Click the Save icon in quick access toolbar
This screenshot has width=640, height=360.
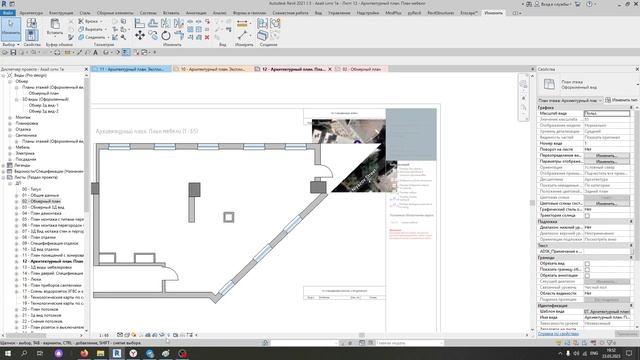click(x=13, y=52)
